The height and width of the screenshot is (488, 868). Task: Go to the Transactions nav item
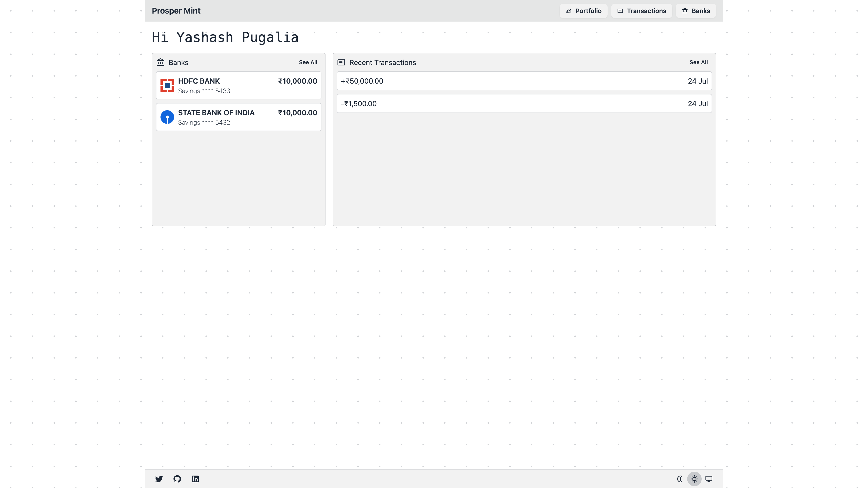click(x=642, y=11)
